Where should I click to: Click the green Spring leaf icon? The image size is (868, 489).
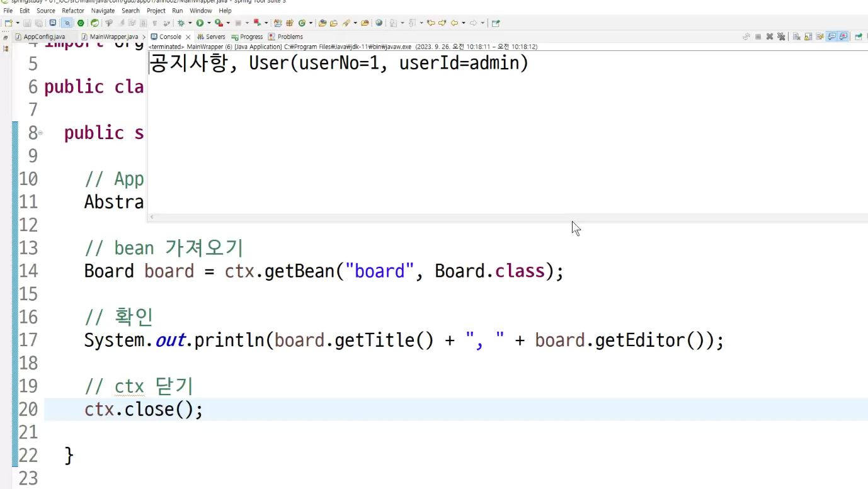point(94,23)
